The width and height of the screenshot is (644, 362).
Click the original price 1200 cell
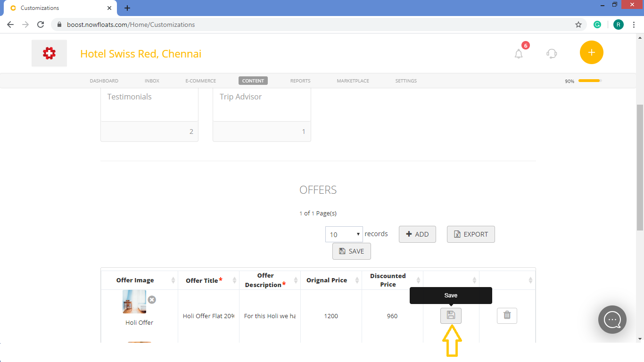click(331, 316)
